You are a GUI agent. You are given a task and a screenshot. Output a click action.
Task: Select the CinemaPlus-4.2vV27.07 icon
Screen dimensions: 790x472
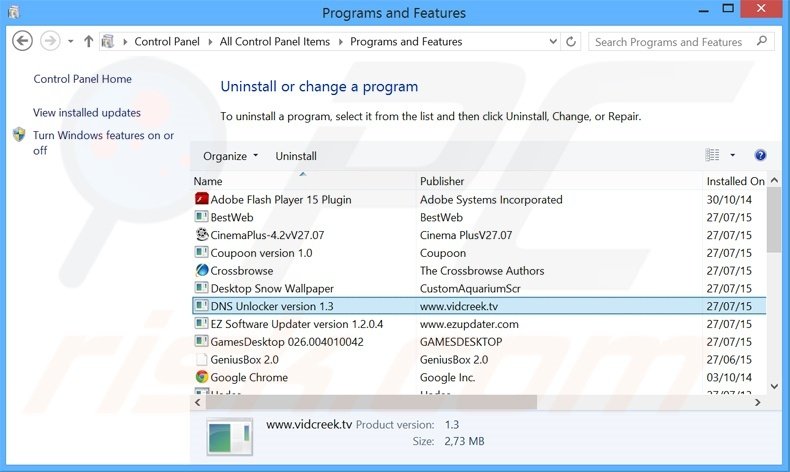pos(202,235)
